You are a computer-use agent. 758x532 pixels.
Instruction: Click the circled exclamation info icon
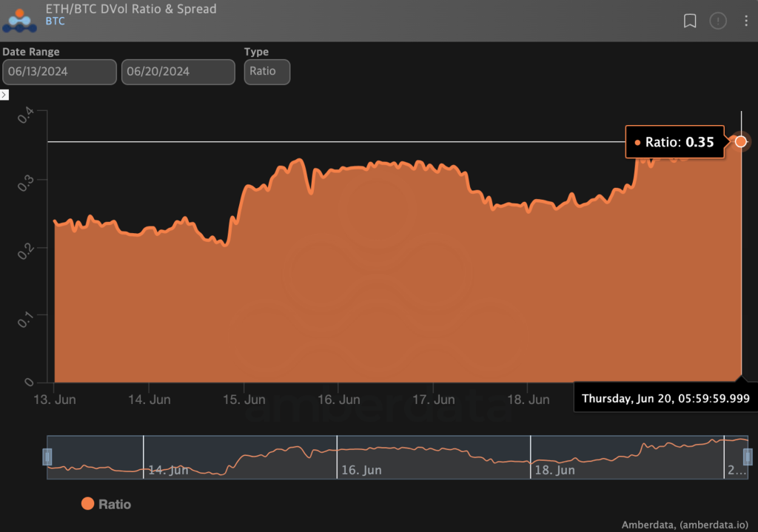[x=718, y=21]
